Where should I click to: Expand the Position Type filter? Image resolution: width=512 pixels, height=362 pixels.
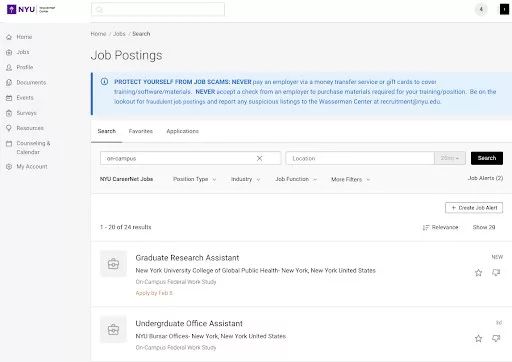pyautogui.click(x=194, y=179)
